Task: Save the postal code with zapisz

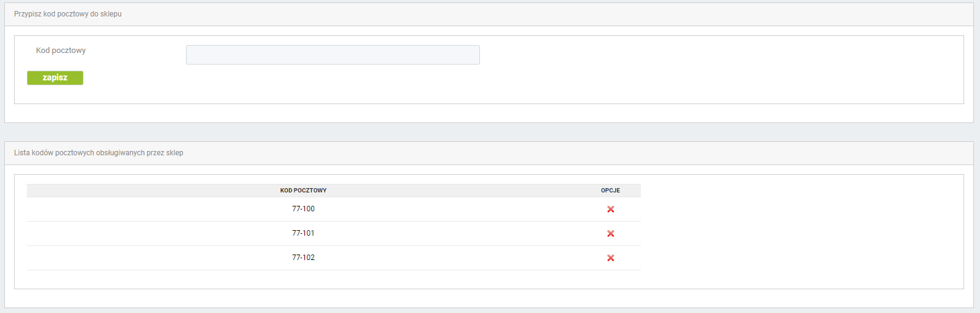Action: pyautogui.click(x=55, y=78)
